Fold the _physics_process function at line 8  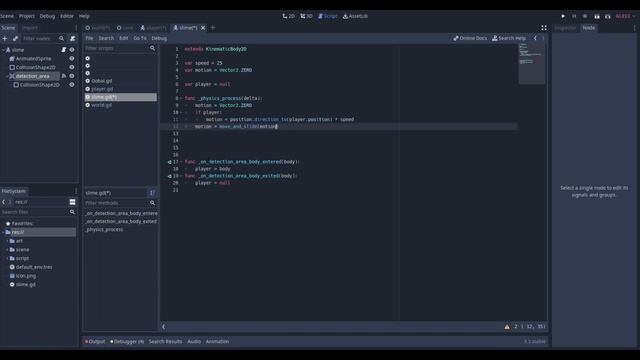click(x=181, y=98)
